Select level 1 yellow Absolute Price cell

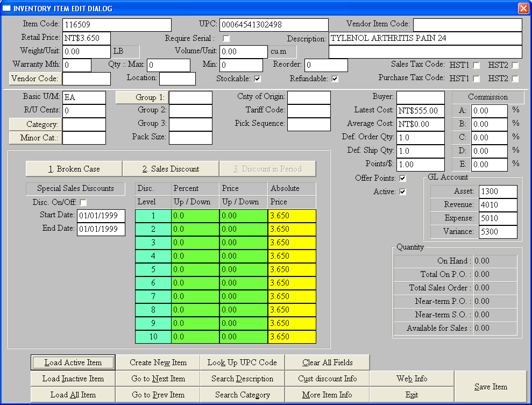point(292,216)
